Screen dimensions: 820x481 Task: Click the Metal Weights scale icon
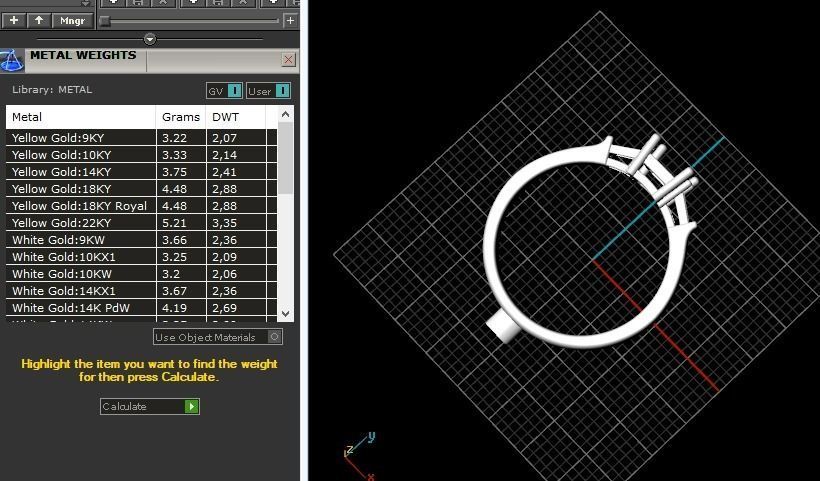[x=12, y=61]
